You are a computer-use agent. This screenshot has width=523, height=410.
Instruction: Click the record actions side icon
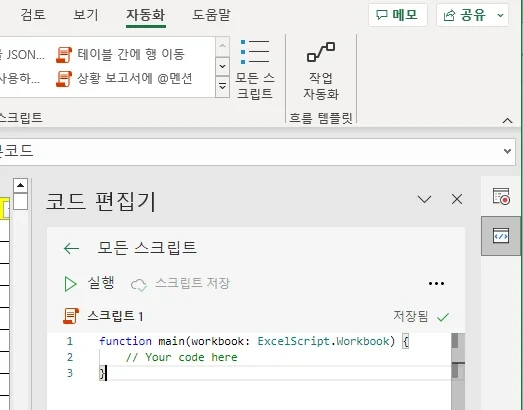point(501,196)
